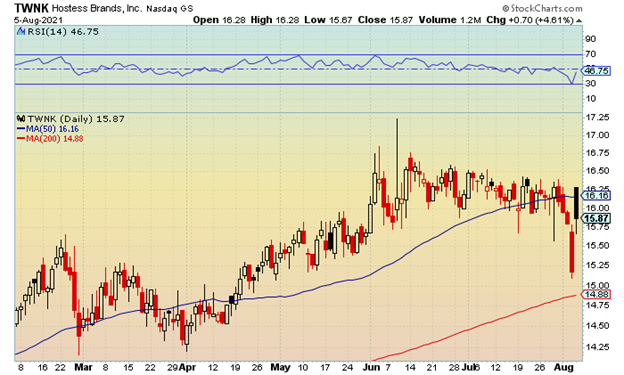Click the 16.16 MA(50) price tag
The image size is (624, 375).
pyautogui.click(x=596, y=195)
